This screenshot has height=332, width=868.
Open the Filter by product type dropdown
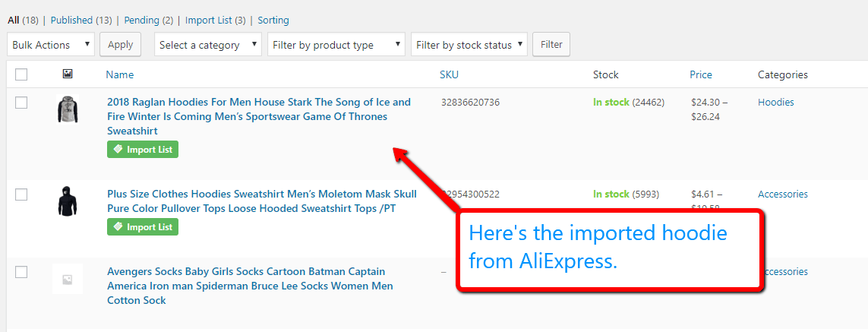336,45
